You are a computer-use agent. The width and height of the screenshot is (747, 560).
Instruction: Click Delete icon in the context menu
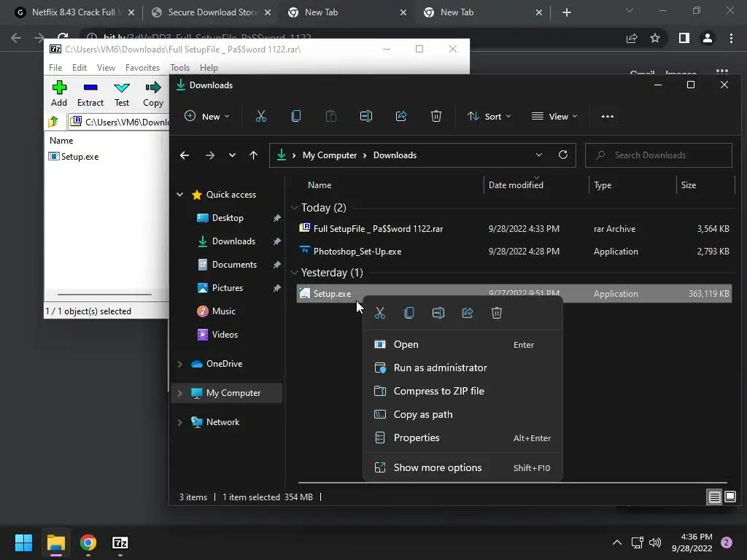pyautogui.click(x=496, y=313)
